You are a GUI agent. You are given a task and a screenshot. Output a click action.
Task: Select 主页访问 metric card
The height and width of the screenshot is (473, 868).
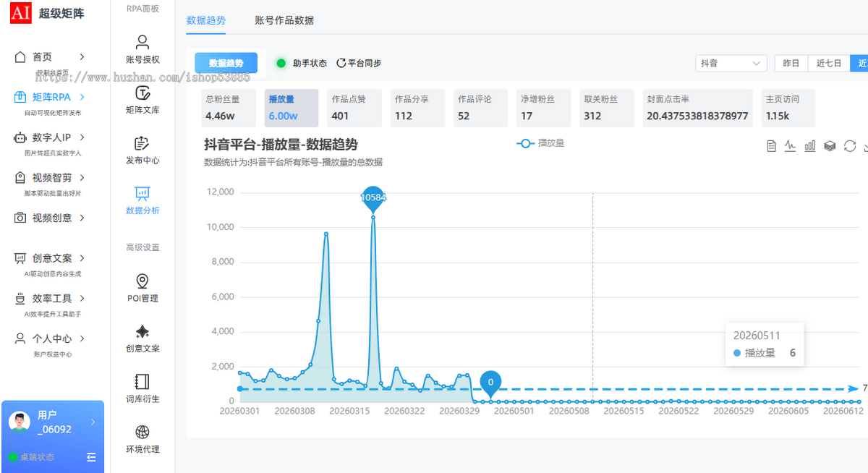pos(788,108)
